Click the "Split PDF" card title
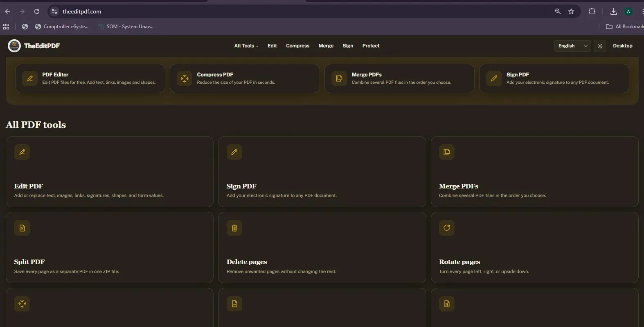The height and width of the screenshot is (327, 644). (x=29, y=262)
